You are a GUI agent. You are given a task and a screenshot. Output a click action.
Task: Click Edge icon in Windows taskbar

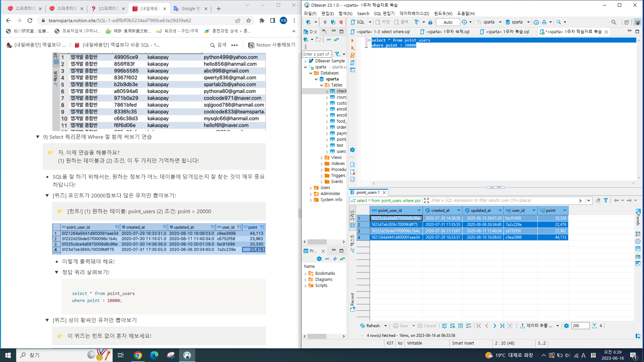click(x=154, y=355)
